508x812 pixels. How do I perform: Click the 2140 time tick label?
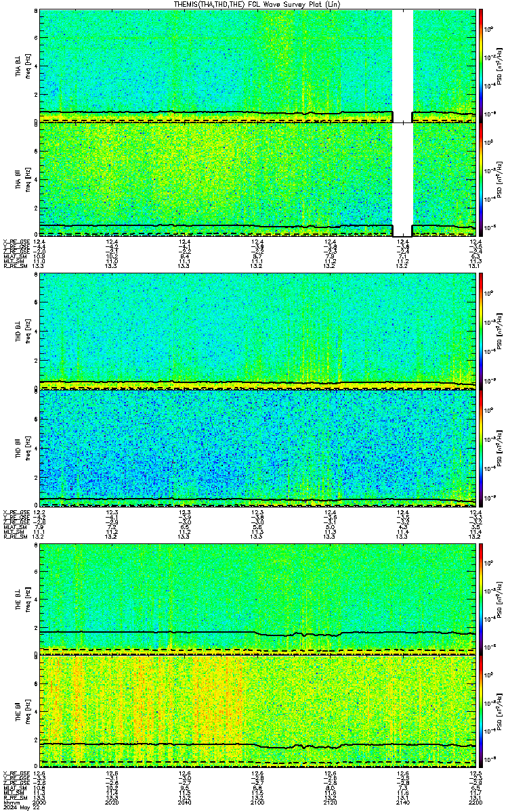[402, 803]
